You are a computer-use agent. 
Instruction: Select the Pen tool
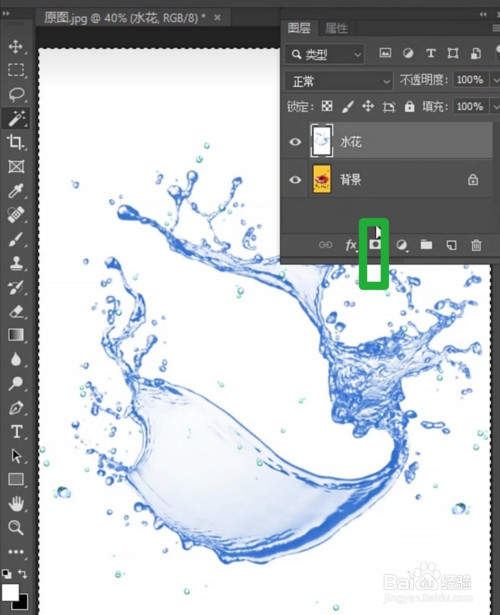[16, 408]
